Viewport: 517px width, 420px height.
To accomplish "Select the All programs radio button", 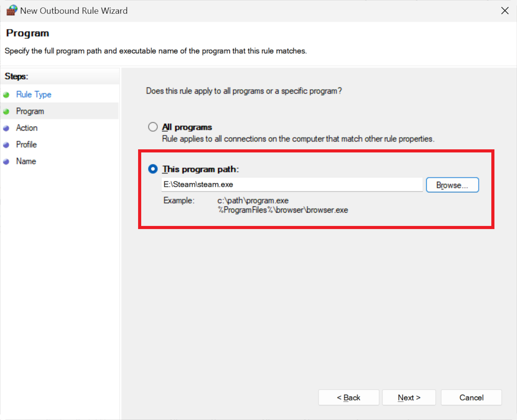I will click(x=153, y=127).
